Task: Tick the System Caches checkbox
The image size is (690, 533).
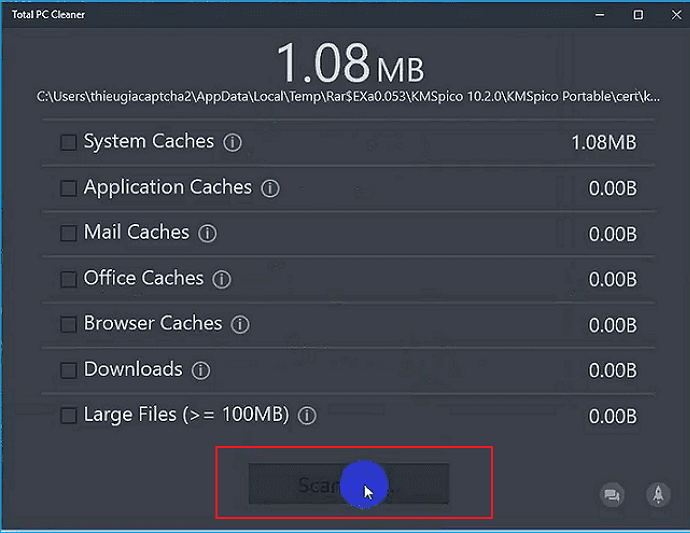Action: pos(68,143)
